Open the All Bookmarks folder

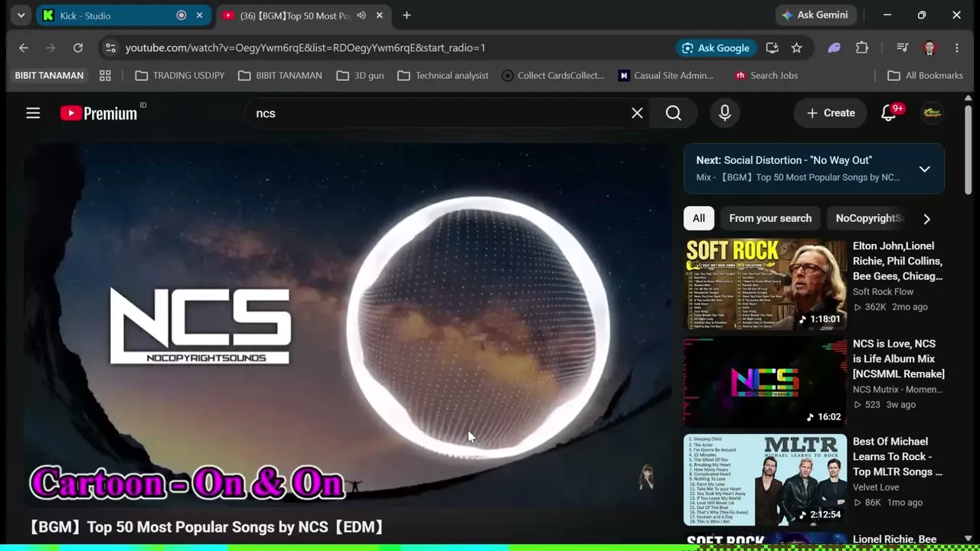coord(925,76)
